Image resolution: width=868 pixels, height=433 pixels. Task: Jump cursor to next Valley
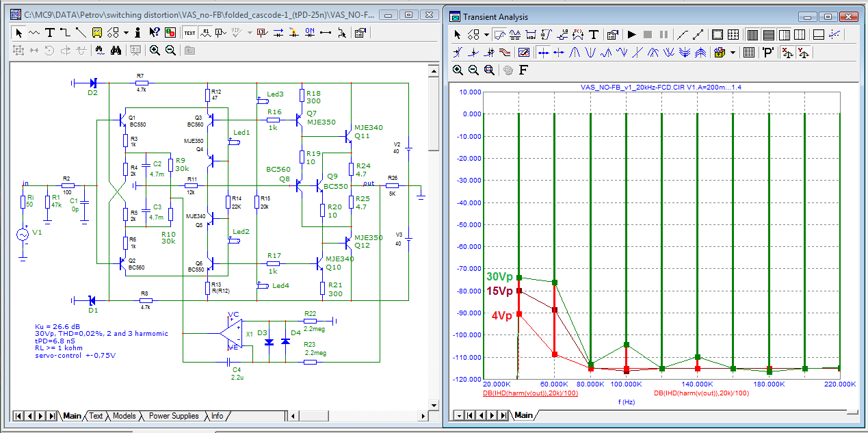point(590,53)
